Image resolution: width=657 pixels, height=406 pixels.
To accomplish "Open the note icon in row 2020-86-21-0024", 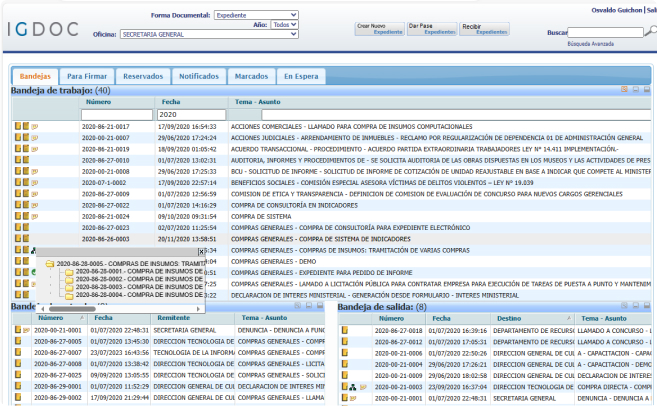I will point(35,217).
